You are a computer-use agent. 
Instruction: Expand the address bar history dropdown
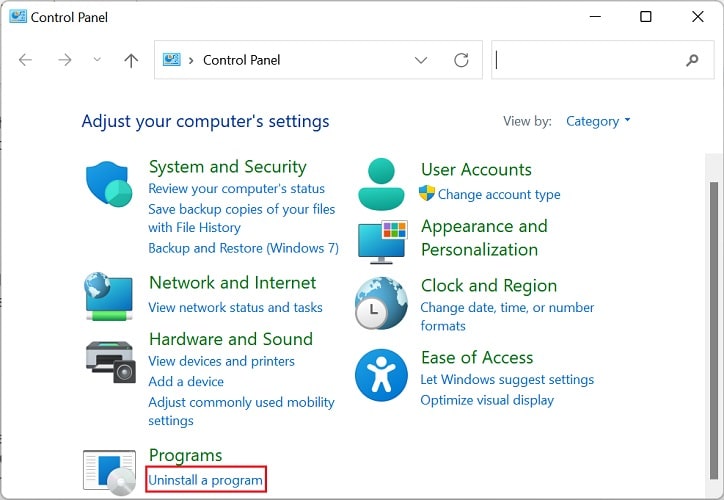coord(421,60)
